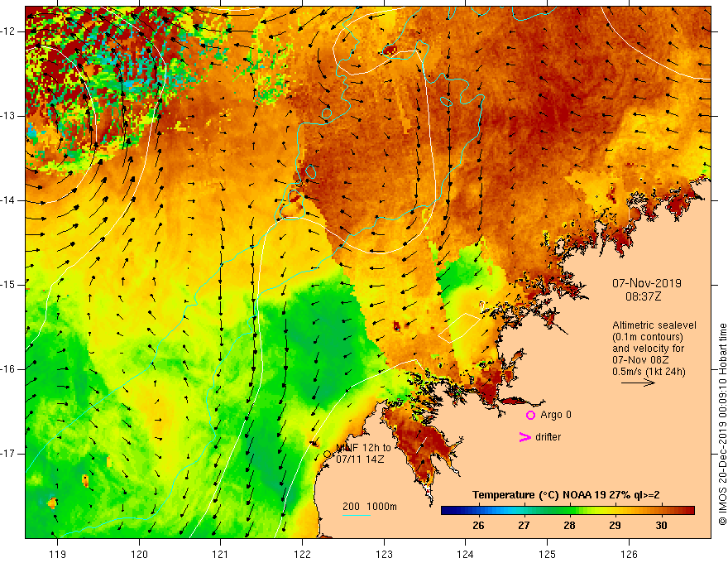Click the latitude axis label -16
The width and height of the screenshot is (728, 563).
pos(8,369)
